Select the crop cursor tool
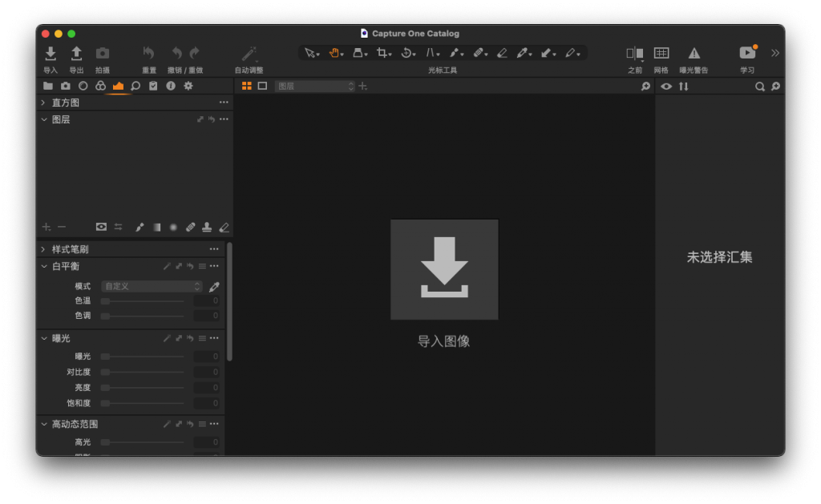Viewport: 821px width, 504px height. pos(384,53)
